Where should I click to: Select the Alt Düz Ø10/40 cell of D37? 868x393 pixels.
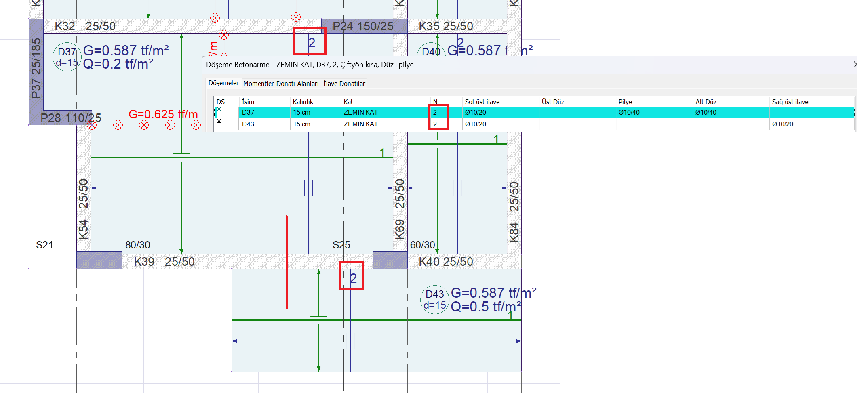[x=706, y=113]
